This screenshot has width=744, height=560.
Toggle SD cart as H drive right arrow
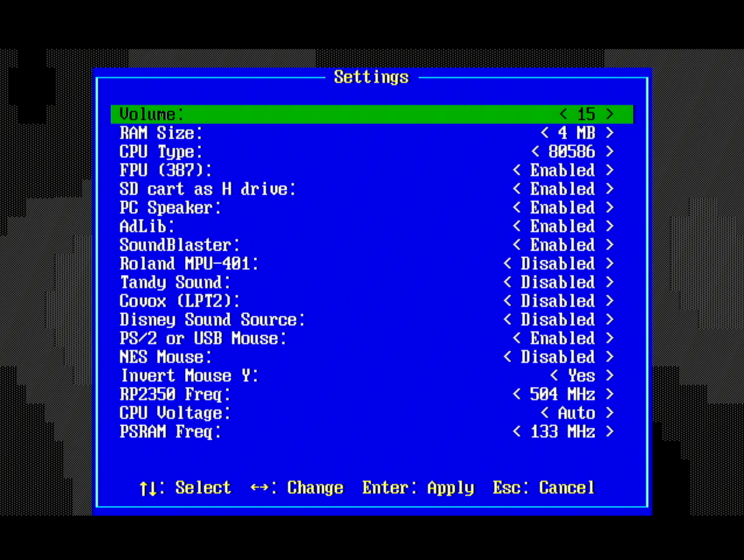point(609,189)
